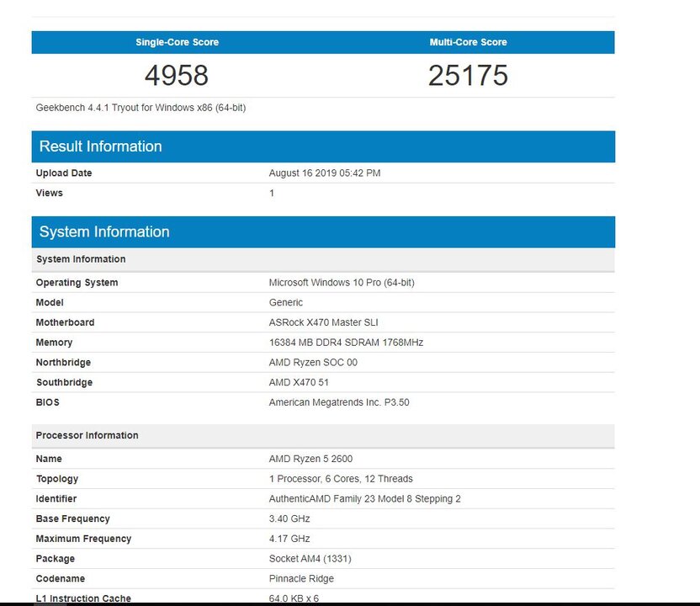Click the Model label
Image resolution: width=700 pixels, height=606 pixels.
(x=50, y=302)
